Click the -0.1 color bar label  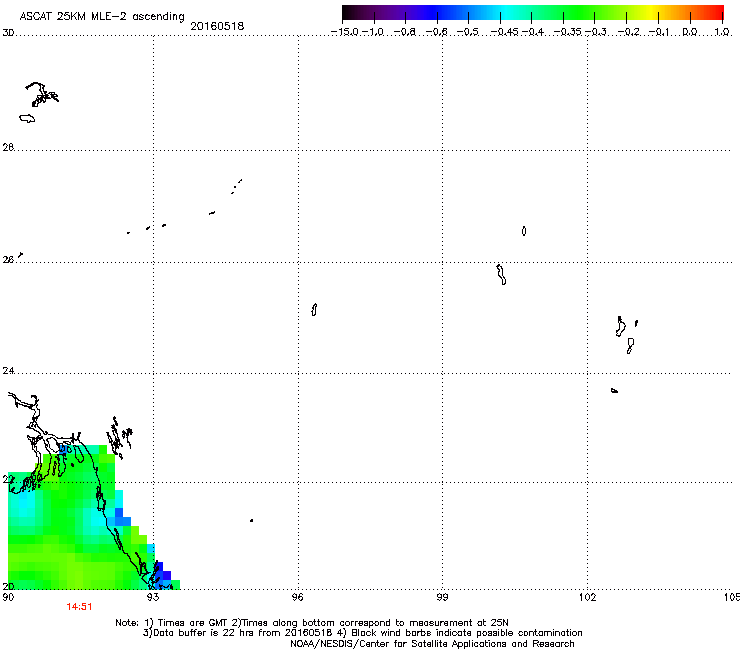659,32
